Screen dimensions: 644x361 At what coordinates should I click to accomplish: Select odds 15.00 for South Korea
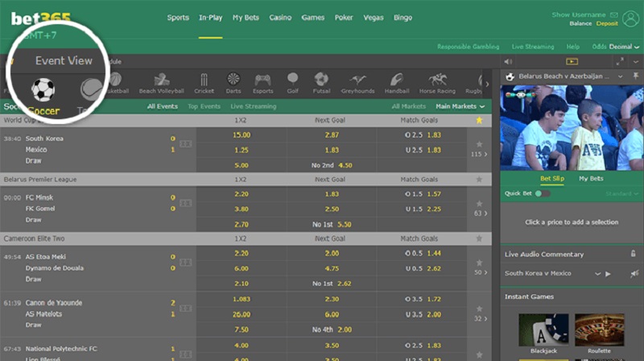(x=242, y=135)
